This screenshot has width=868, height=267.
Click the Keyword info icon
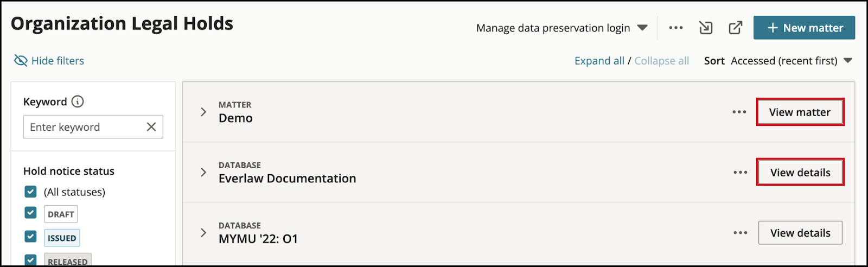coord(78,101)
